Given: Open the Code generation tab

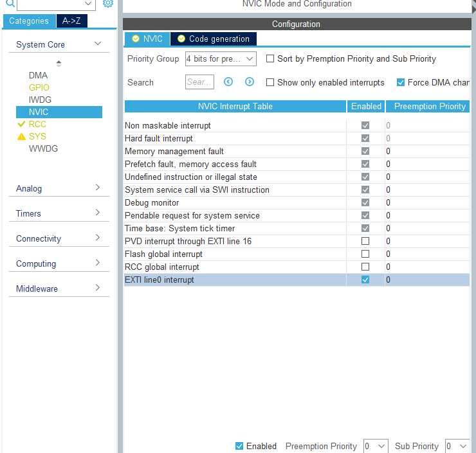Looking at the screenshot, I should click(214, 39).
